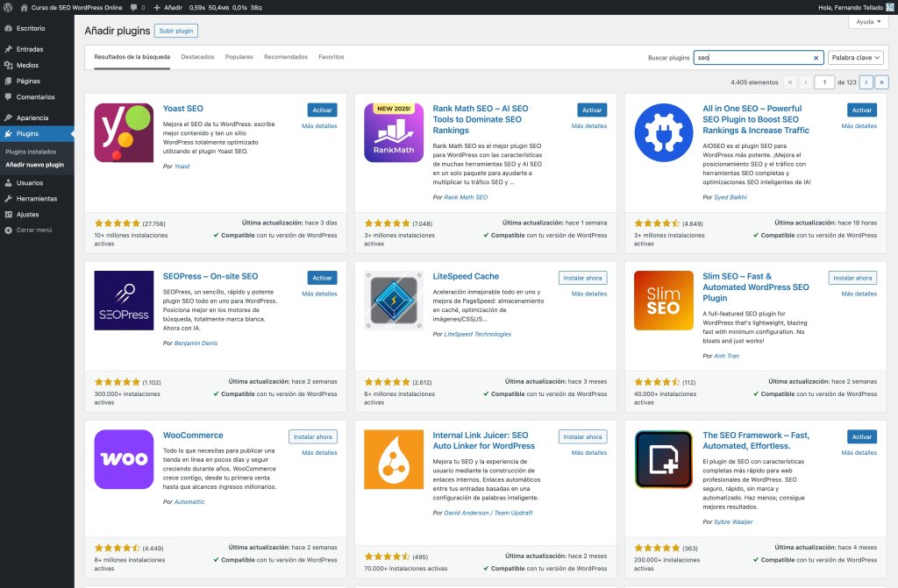Open author link Automattic

(x=189, y=501)
